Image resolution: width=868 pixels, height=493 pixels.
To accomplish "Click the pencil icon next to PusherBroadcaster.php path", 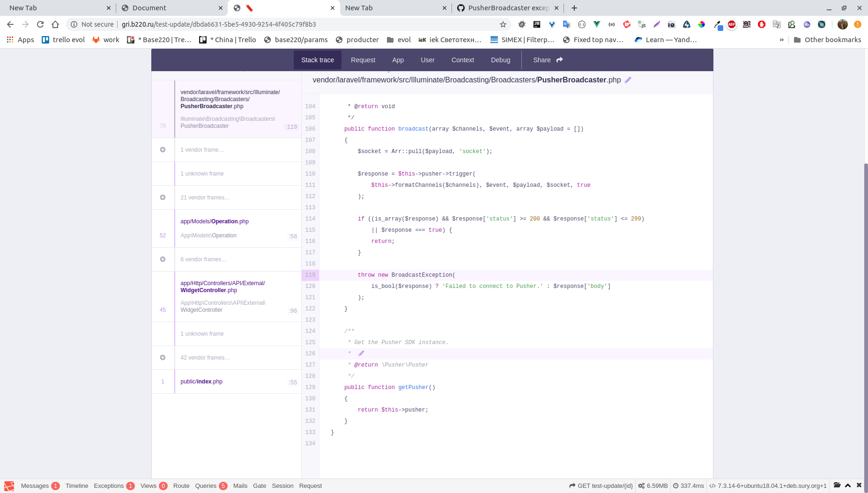I will (x=628, y=80).
